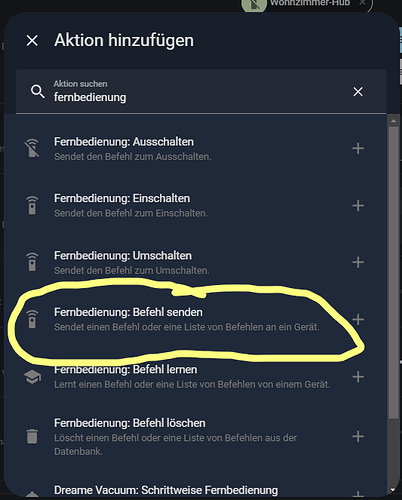Choose Fernbedienung: Umschalten from the list
The image size is (402, 500).
(x=195, y=262)
